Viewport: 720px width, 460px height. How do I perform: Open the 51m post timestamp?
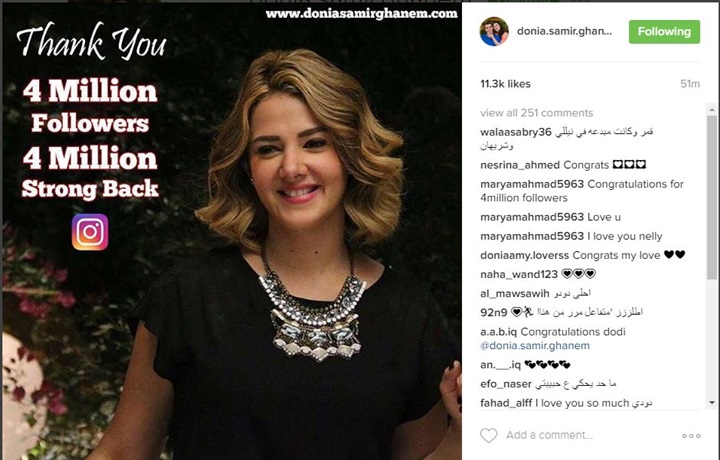coord(690,84)
